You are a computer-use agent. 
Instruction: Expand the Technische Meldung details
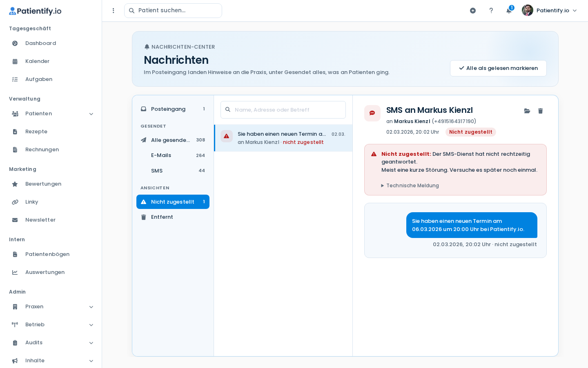(x=410, y=186)
